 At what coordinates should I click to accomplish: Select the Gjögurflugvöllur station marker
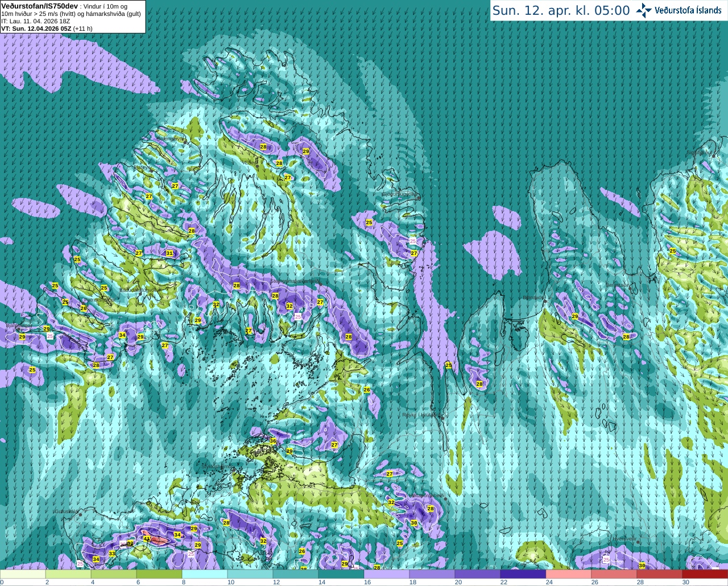click(x=419, y=197)
